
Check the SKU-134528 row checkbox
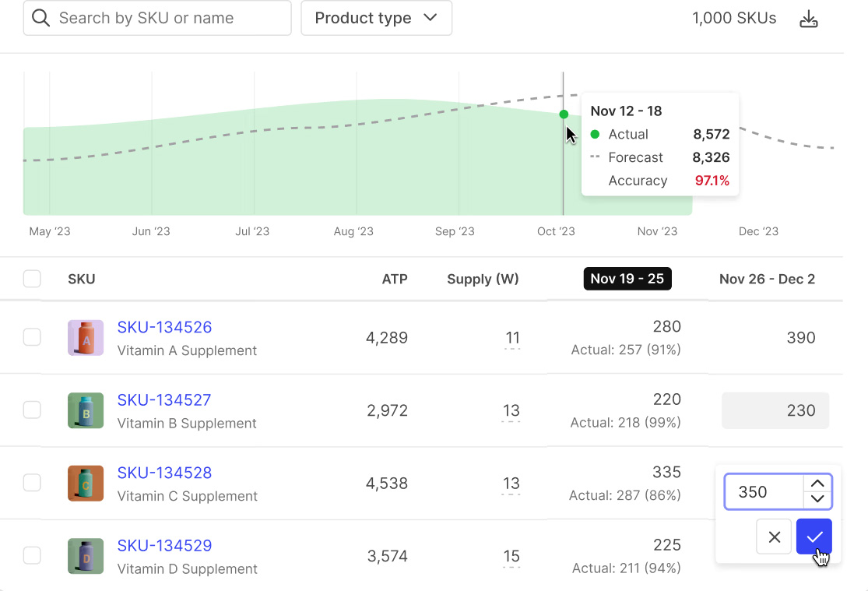pos(32,483)
